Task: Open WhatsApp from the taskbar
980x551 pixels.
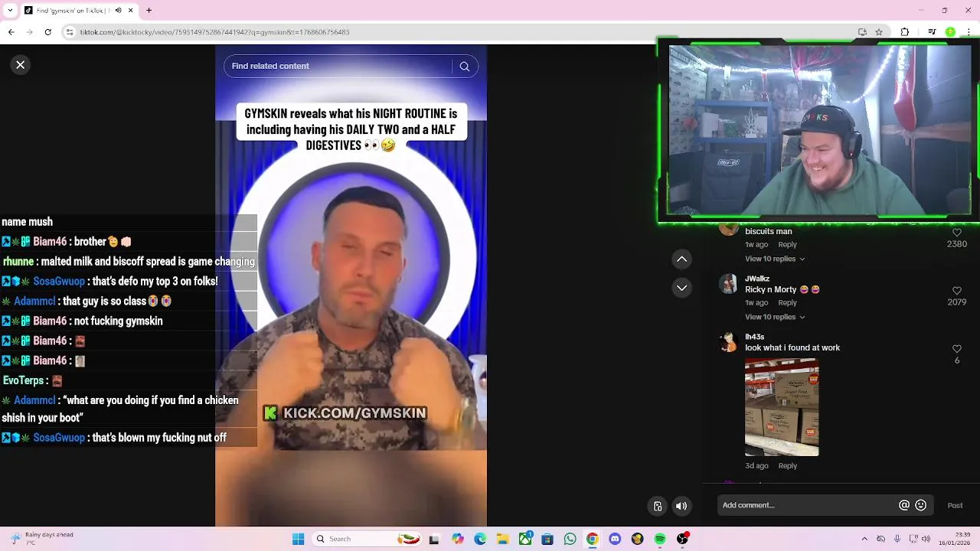Action: [x=570, y=540]
